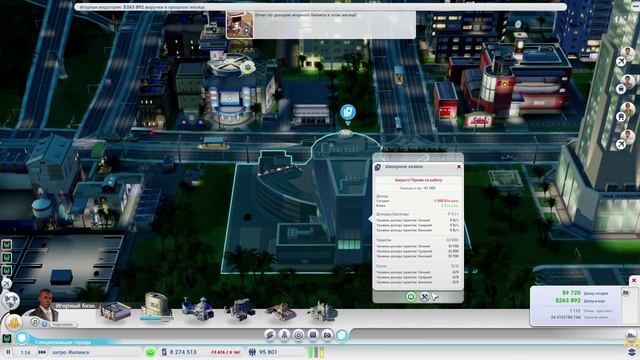Click the top green notification icon on left edge
This screenshot has width=640, height=360.
point(7,245)
